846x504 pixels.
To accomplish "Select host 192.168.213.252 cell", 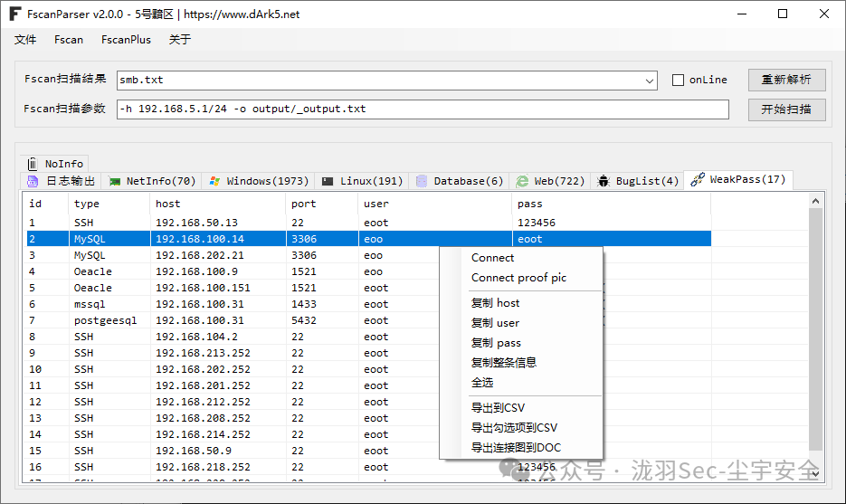I will tap(217, 353).
